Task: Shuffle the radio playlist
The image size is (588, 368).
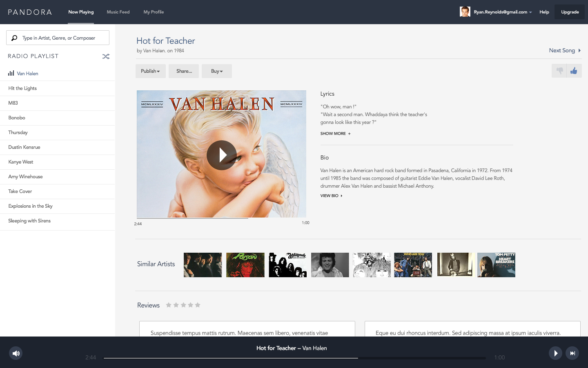Action: pyautogui.click(x=106, y=56)
